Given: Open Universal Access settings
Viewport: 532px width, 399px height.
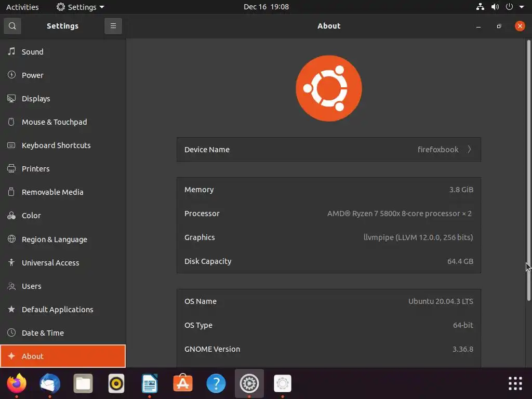Looking at the screenshot, I should tap(63, 262).
